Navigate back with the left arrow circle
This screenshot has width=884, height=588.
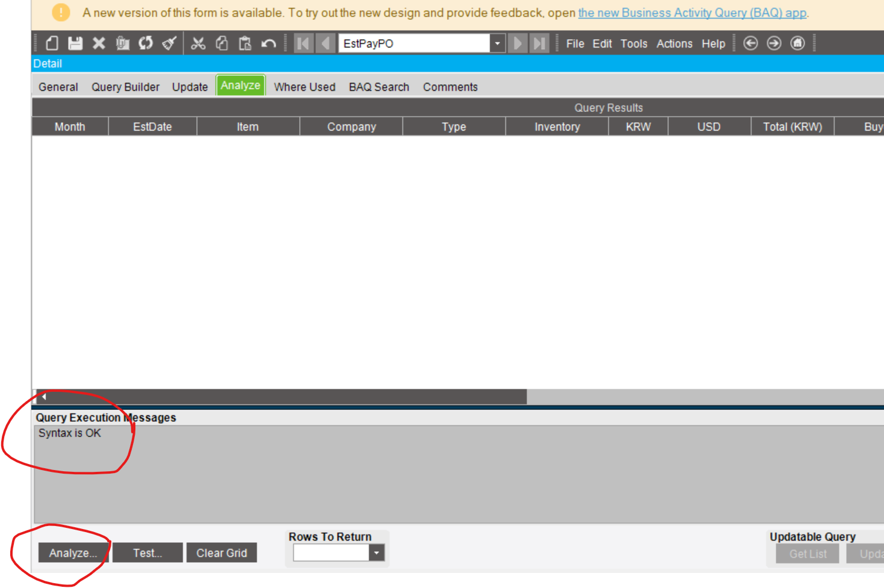tap(750, 43)
